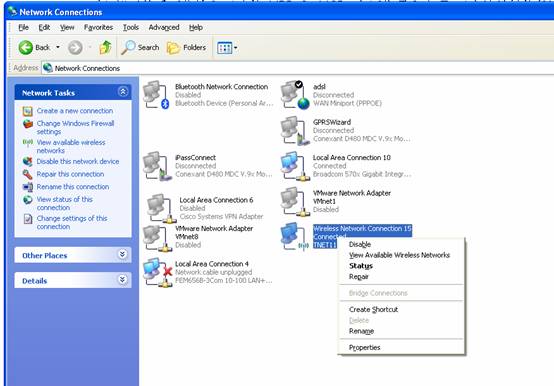Open the Back history dropdown arrow
This screenshot has height=386, width=554.
(58, 47)
